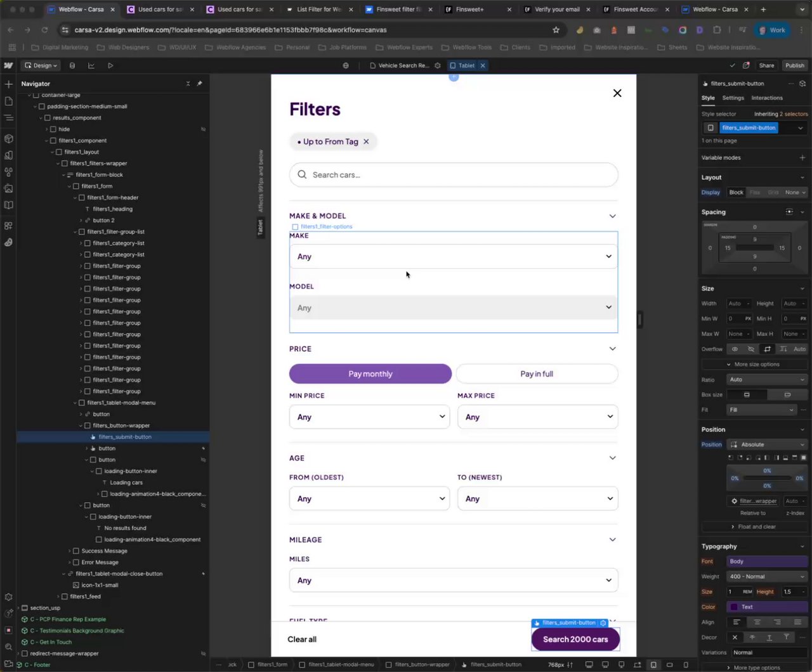This screenshot has height=672, width=812.
Task: Choose left text alignment in Typography
Action: point(737,623)
